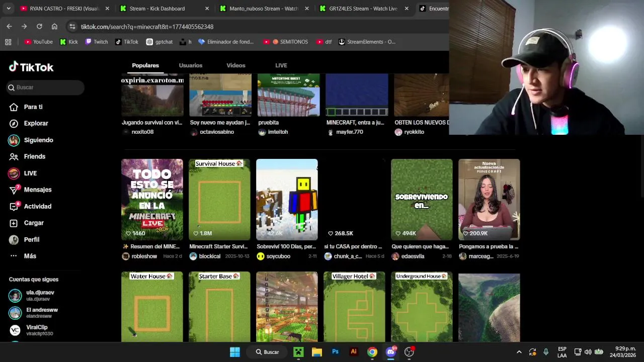This screenshot has width=644, height=362.
Task: Open site info icon in address bar
Action: point(72,27)
